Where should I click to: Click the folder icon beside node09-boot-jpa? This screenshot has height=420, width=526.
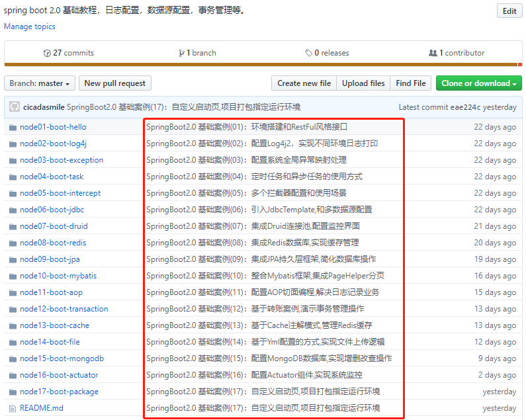(13, 260)
